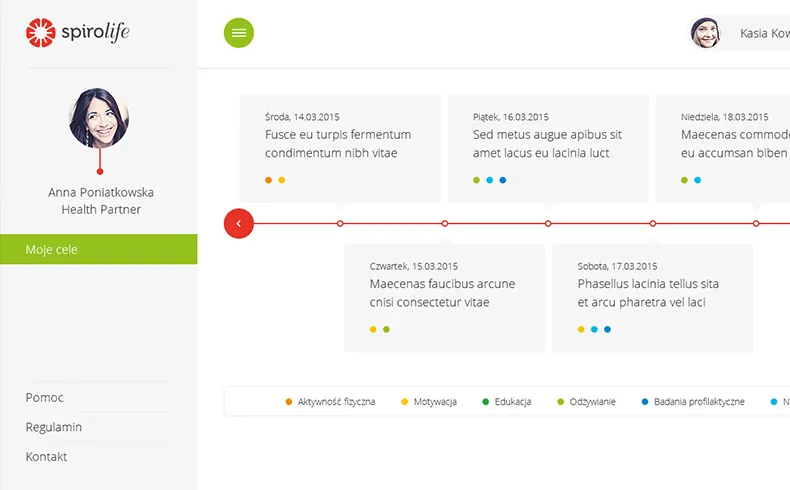The image size is (790, 490).
Task: Select Odżywianie in the legend
Action: click(592, 402)
